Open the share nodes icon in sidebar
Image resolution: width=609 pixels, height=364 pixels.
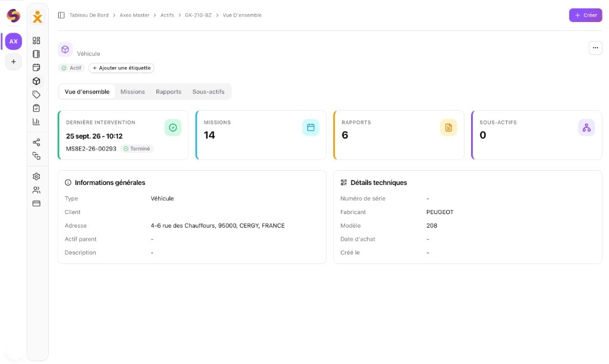(x=36, y=142)
